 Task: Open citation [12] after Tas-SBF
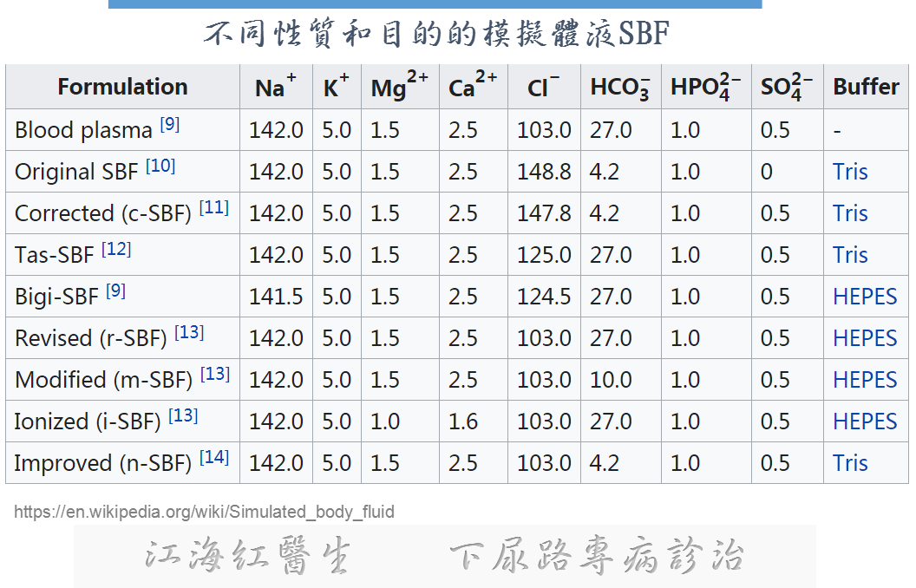pyautogui.click(x=116, y=249)
